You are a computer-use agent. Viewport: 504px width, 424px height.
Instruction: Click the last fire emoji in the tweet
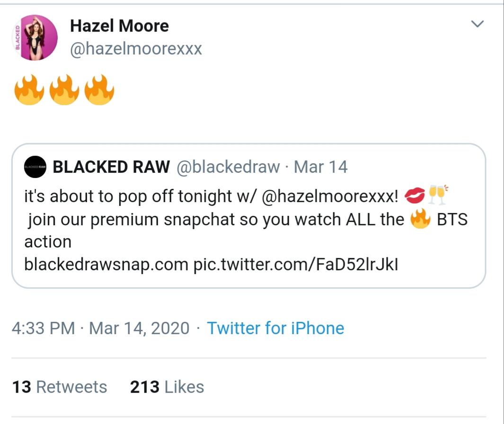[99, 91]
